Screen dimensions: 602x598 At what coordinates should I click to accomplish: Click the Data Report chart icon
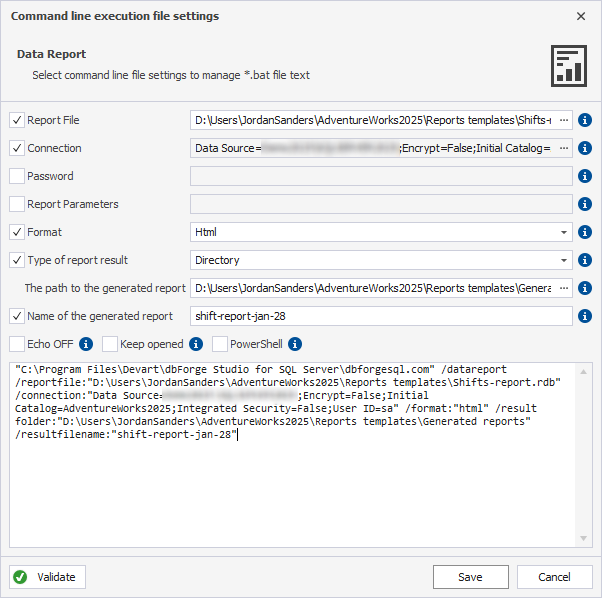569,66
